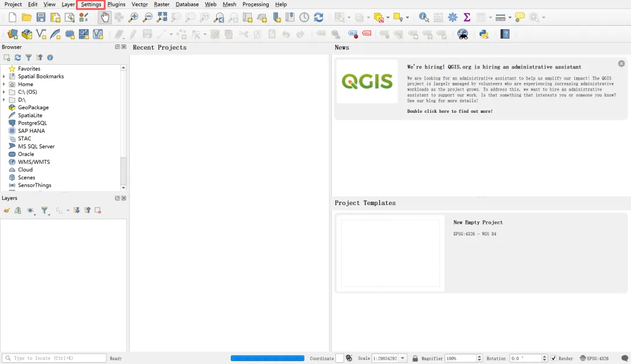Open the Processing menu

[x=255, y=5]
